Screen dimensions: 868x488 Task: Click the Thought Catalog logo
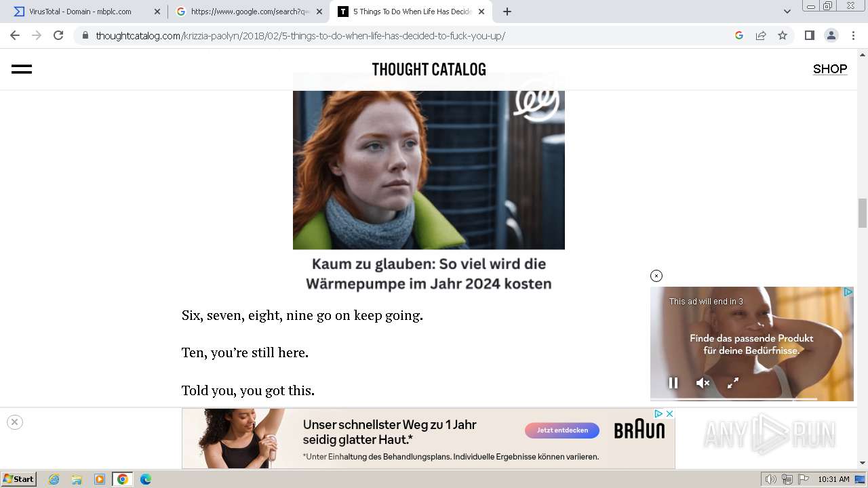(x=429, y=69)
